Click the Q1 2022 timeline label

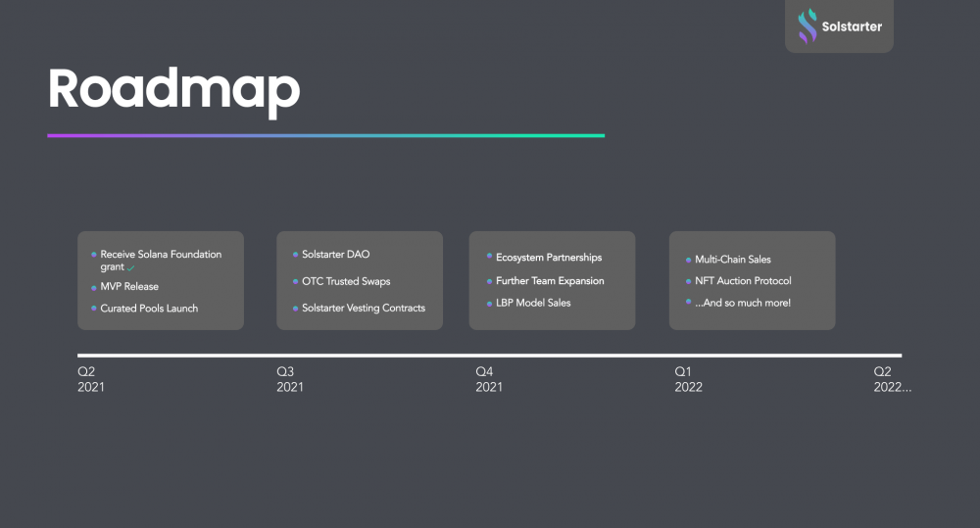[x=688, y=379]
